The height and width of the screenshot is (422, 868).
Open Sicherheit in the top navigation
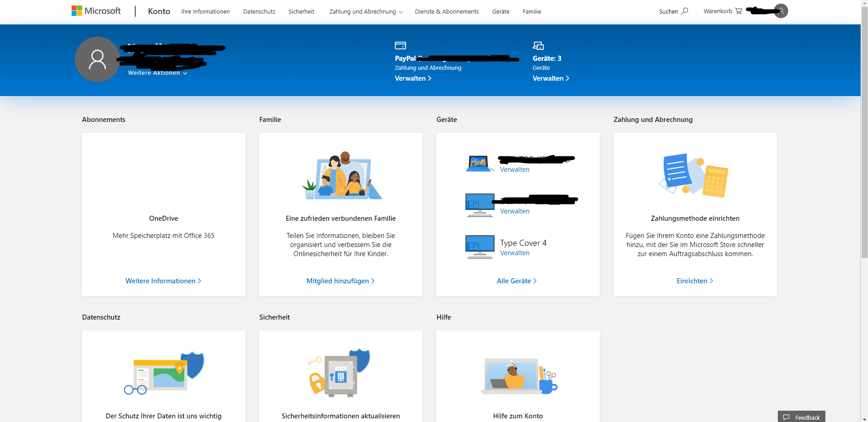tap(301, 12)
